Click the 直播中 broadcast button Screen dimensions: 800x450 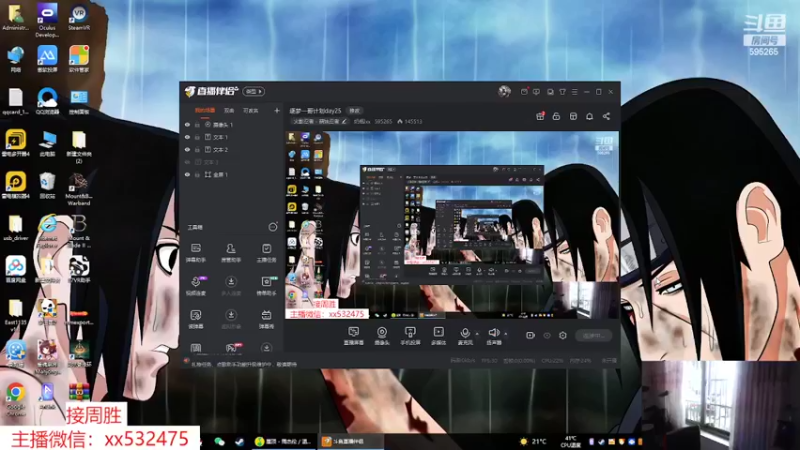pos(594,335)
